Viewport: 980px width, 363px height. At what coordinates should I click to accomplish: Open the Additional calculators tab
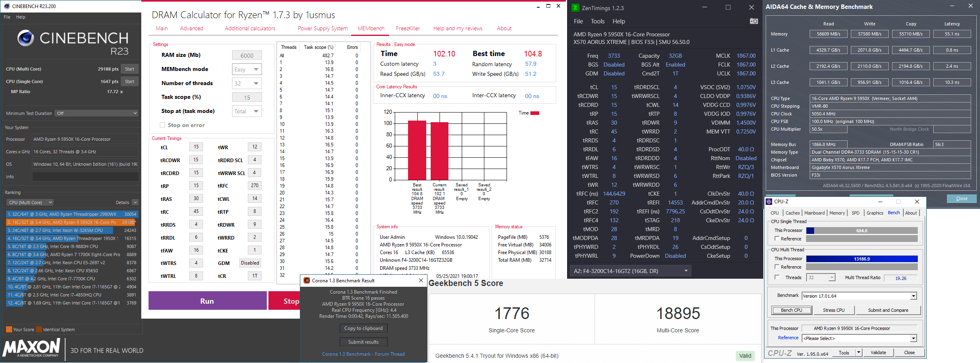click(250, 28)
